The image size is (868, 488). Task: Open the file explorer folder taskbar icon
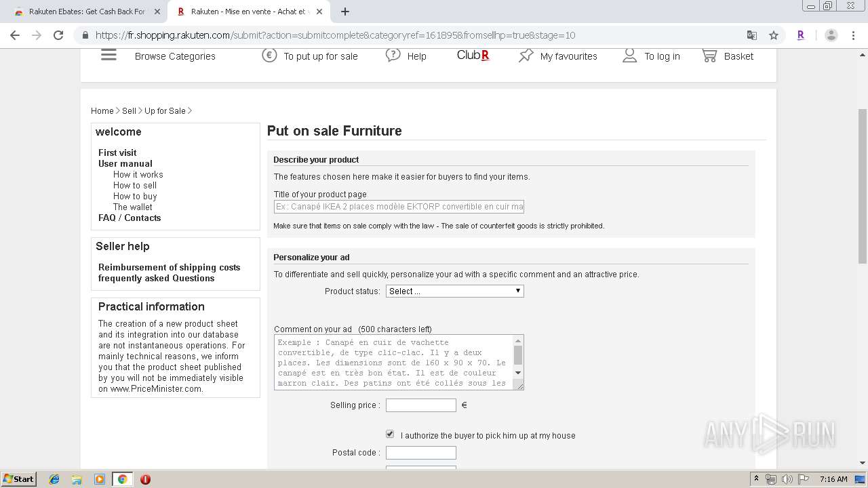pos(77,479)
